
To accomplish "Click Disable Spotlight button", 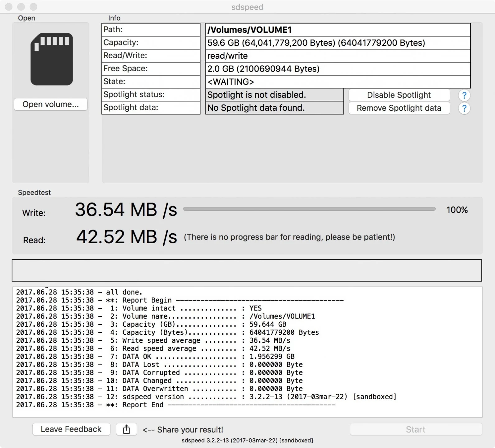I will (399, 95).
